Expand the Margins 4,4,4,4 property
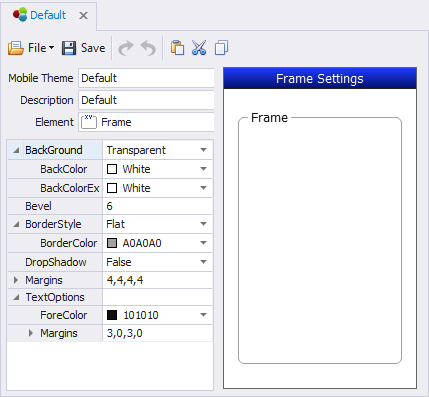The height and width of the screenshot is (397, 429). pyautogui.click(x=16, y=280)
